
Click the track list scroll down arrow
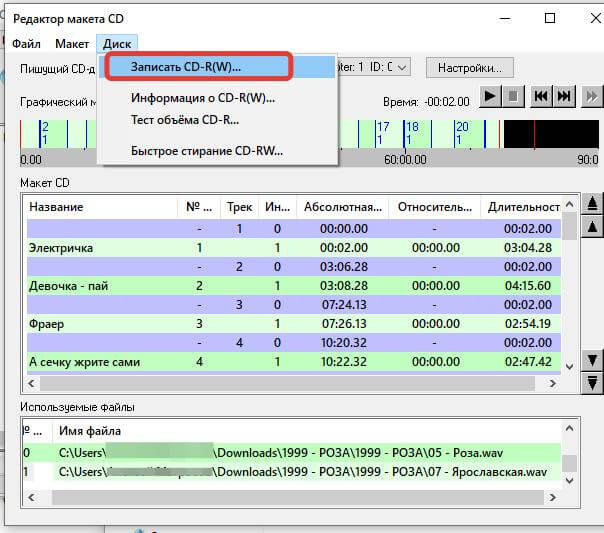569,366
